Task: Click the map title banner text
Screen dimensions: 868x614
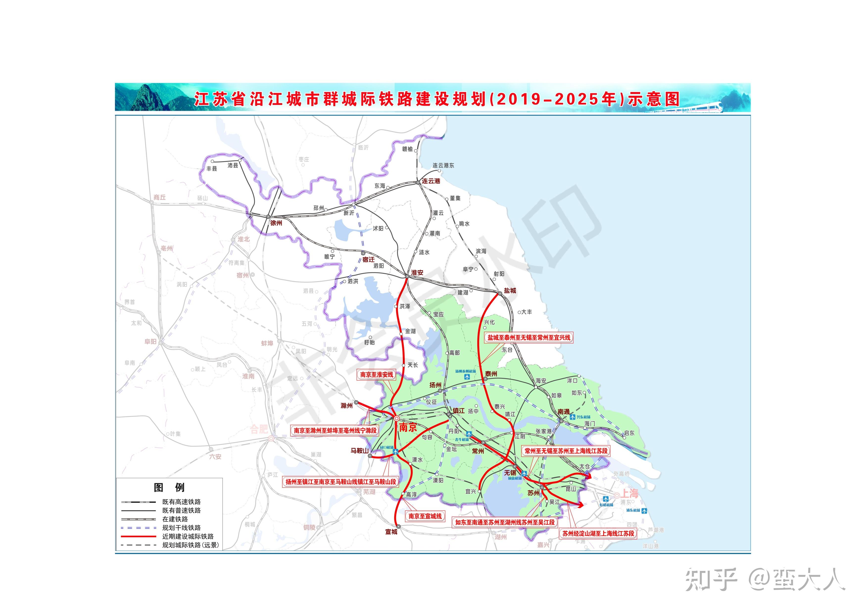Action: (x=437, y=99)
